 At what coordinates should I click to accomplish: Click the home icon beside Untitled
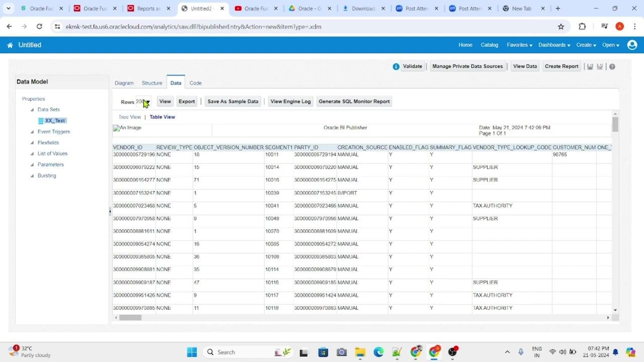coord(10,45)
